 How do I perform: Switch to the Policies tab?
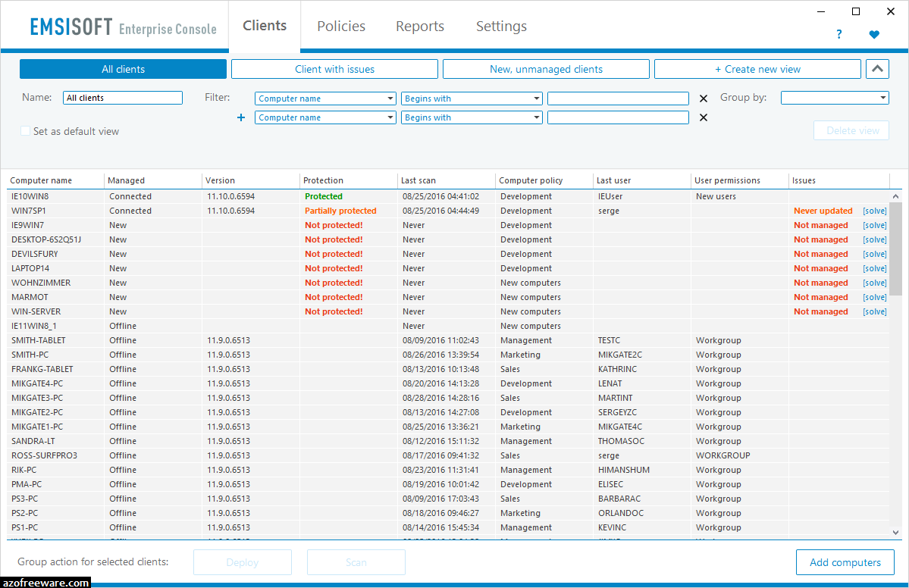340,26
